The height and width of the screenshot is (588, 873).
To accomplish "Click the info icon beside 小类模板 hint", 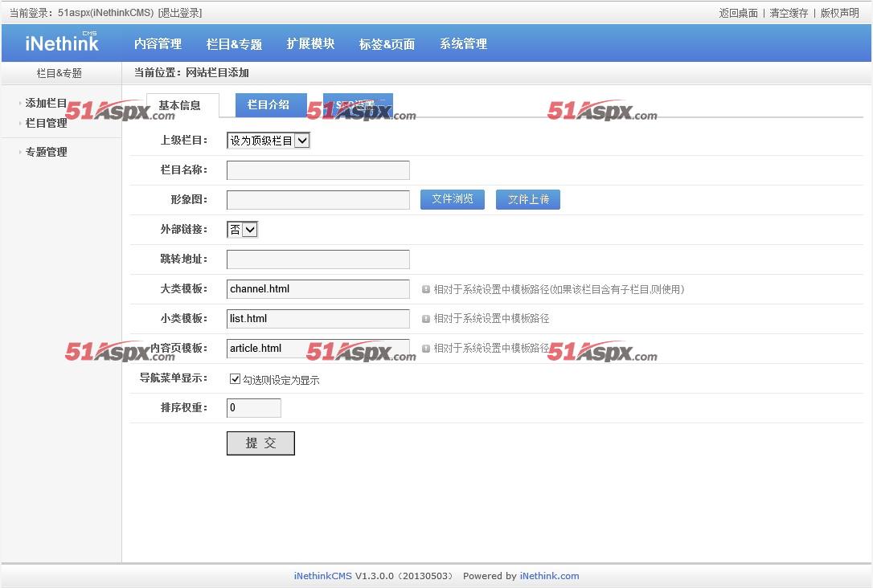I will (426, 319).
